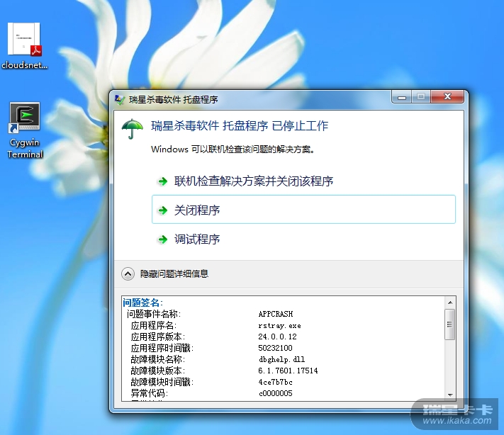Image resolution: width=504 pixels, height=435 pixels.
Task: Click the c0000005 exception code value
Action: tap(275, 393)
